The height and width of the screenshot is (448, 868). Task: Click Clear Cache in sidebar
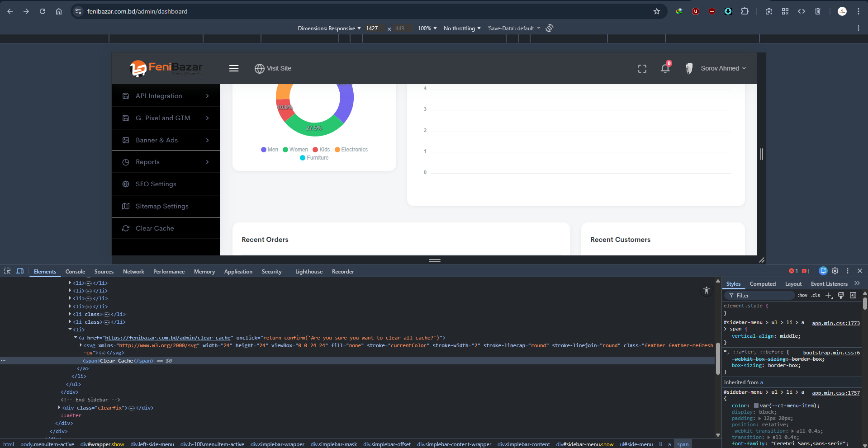tap(166, 228)
